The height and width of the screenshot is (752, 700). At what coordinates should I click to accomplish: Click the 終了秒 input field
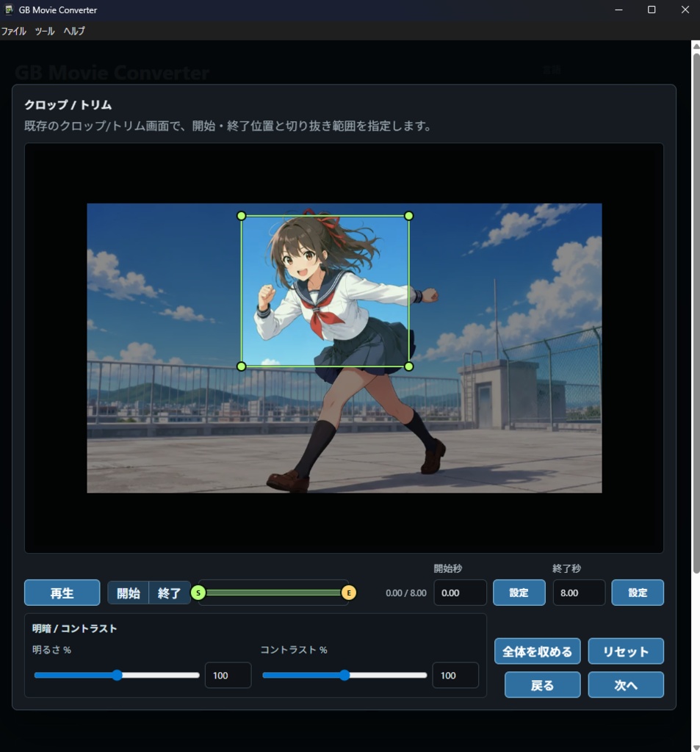(x=579, y=593)
